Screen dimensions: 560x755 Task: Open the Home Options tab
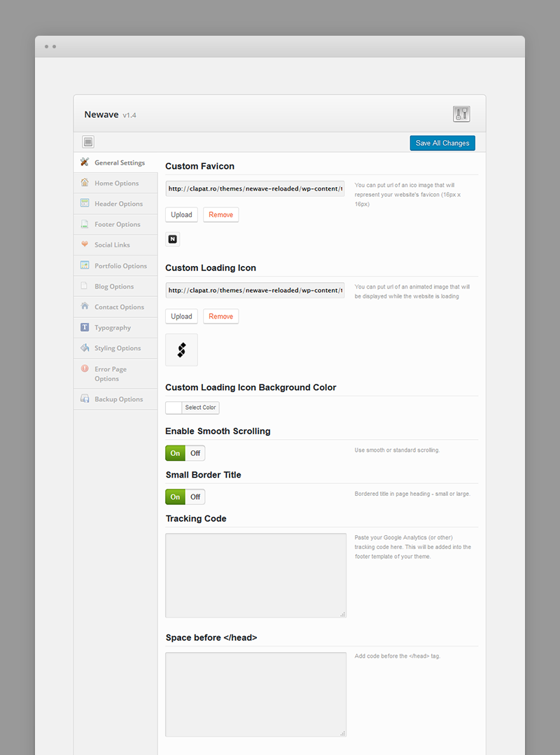[115, 183]
